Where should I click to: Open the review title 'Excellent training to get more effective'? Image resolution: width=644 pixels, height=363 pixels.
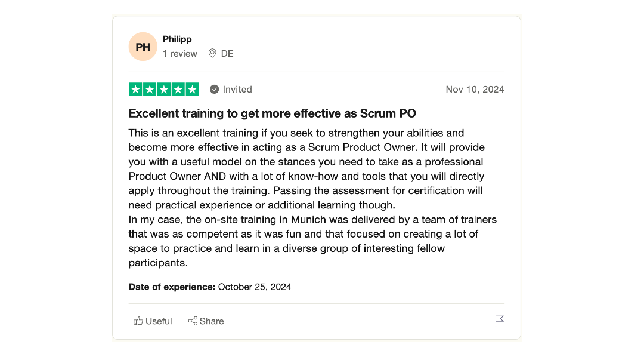(x=273, y=113)
